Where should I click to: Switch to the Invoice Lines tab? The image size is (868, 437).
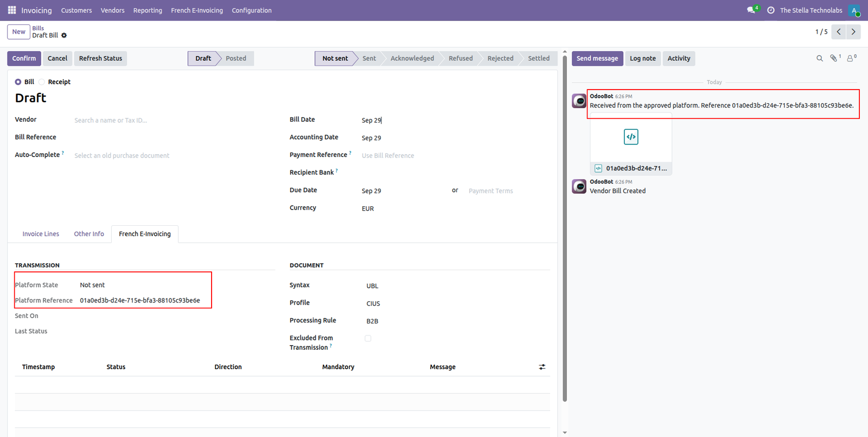coord(41,234)
